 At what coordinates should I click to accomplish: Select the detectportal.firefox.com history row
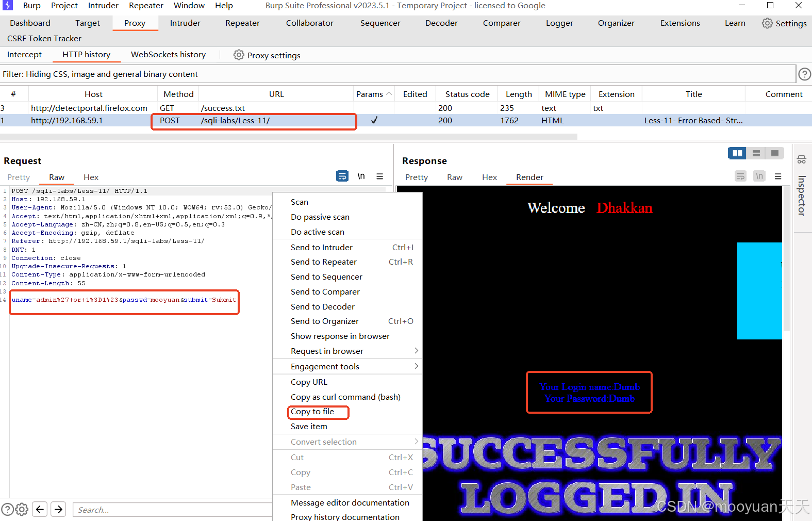[406, 108]
